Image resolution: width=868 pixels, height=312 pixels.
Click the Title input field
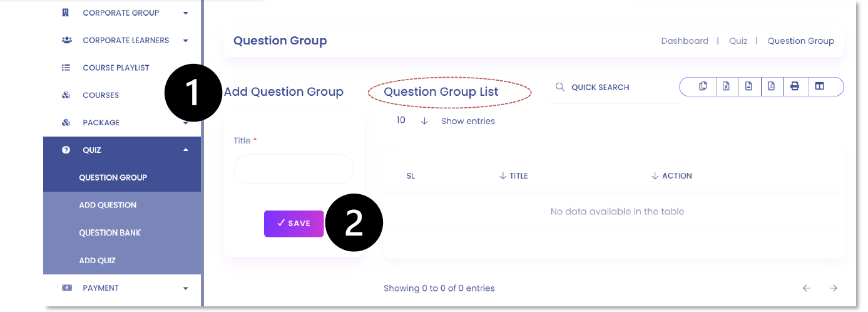pos(294,169)
